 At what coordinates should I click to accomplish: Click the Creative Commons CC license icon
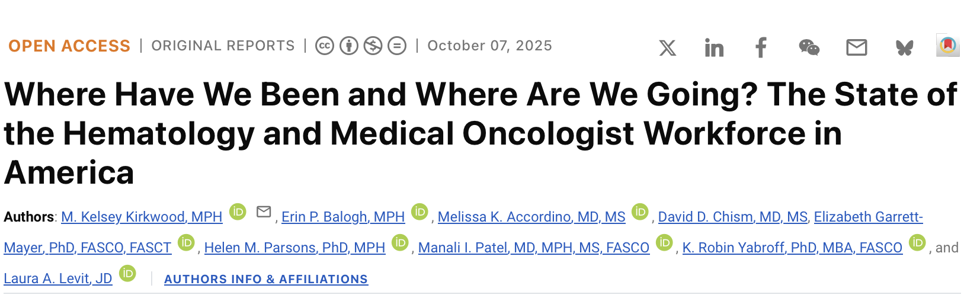[325, 46]
